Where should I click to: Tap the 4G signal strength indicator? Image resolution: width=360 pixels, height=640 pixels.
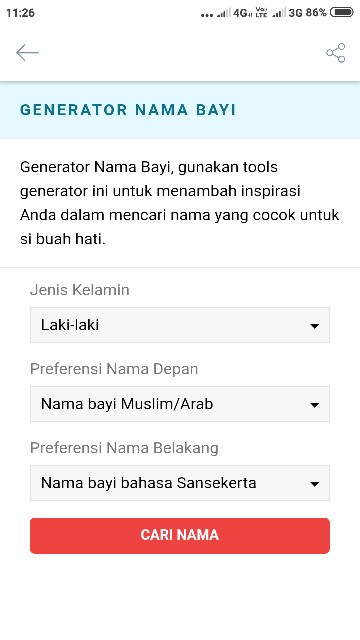click(233, 13)
